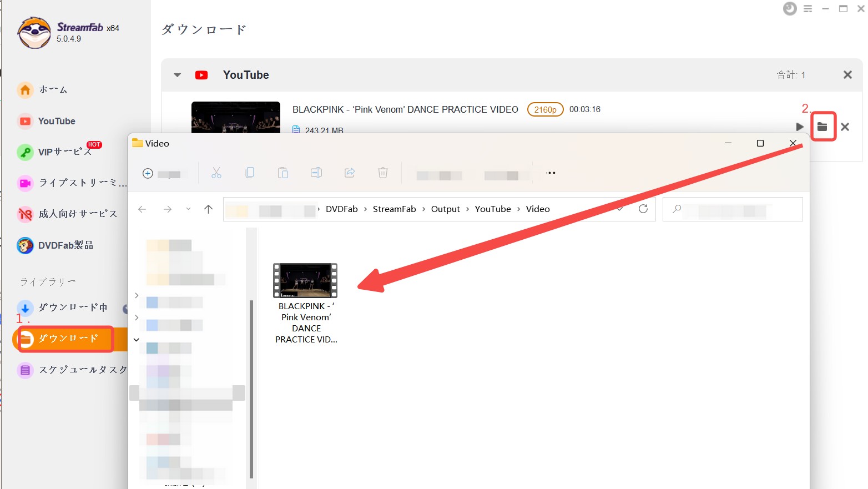Click the StreamFab sloth logo
The image size is (868, 489).
click(34, 33)
